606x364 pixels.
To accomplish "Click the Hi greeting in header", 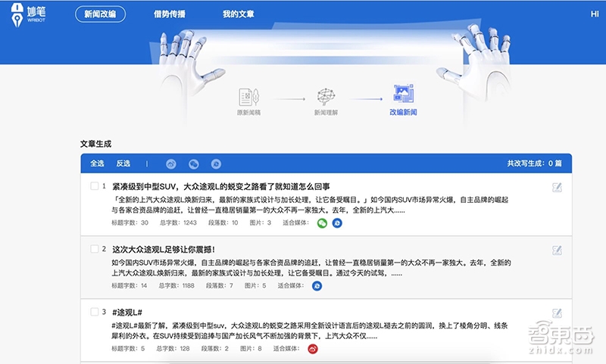I will 595,14.
